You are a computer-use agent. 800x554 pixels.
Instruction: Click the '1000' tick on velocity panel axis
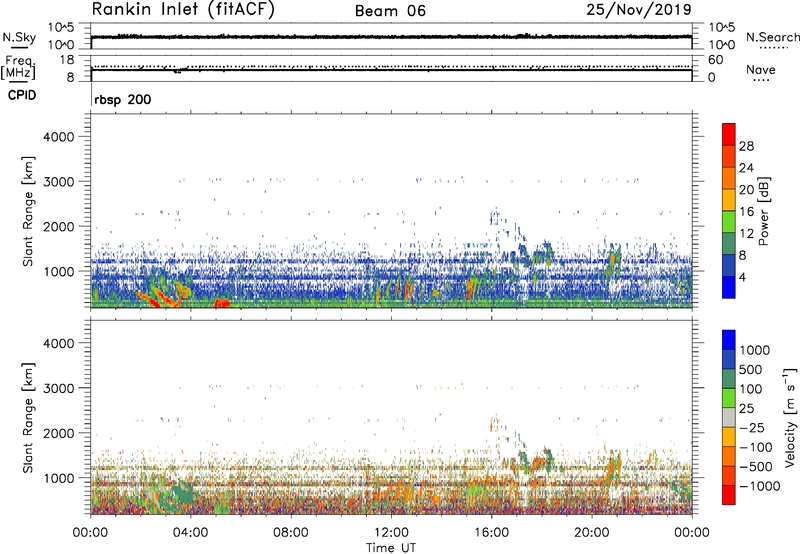tap(59, 478)
